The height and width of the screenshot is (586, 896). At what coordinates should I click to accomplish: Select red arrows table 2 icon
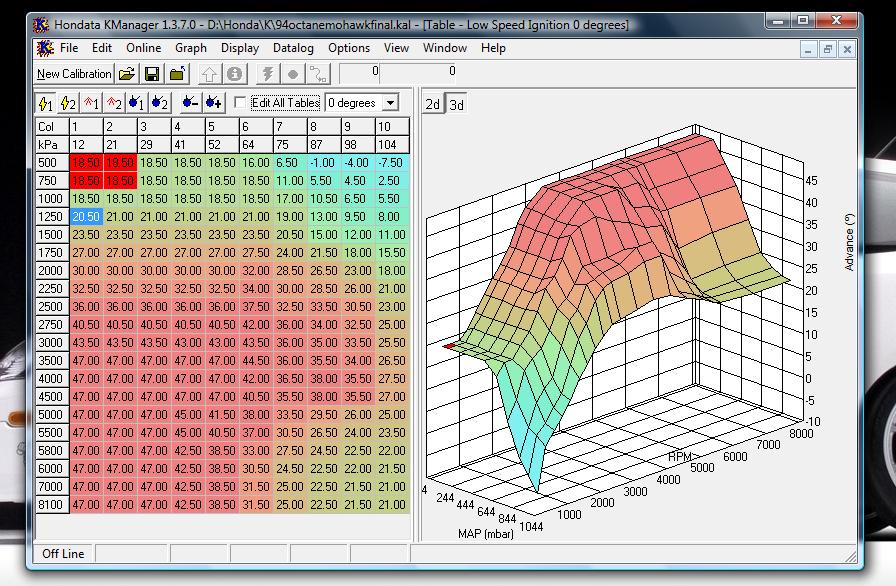click(x=114, y=103)
